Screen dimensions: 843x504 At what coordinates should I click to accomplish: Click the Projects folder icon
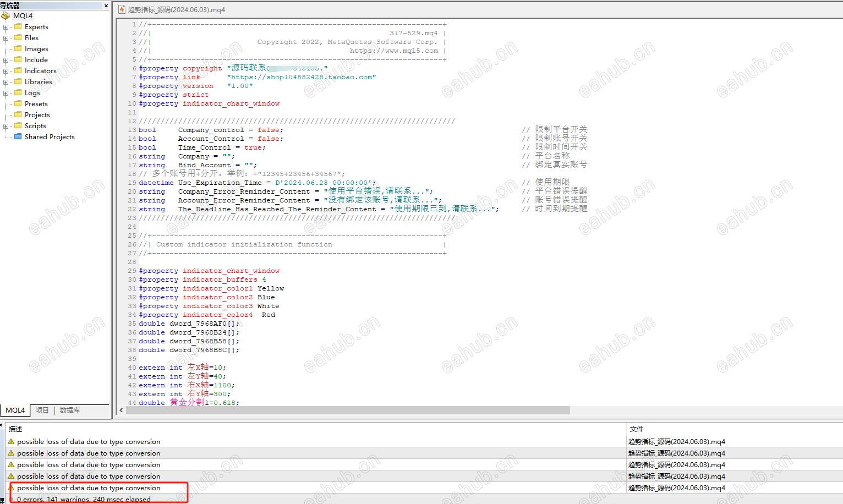click(x=18, y=114)
